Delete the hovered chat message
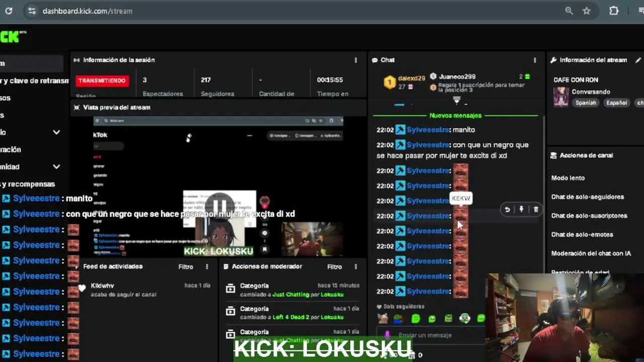 pos(536,210)
